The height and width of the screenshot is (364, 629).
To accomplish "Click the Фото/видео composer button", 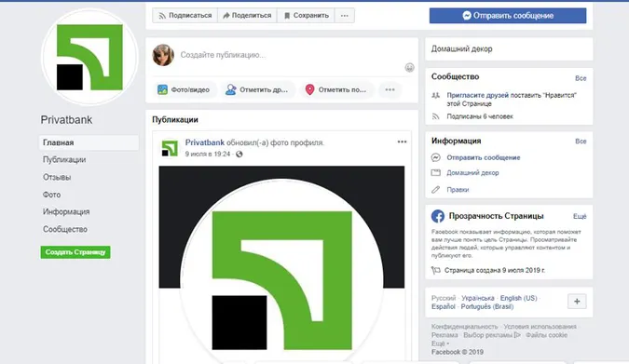I will click(x=185, y=89).
